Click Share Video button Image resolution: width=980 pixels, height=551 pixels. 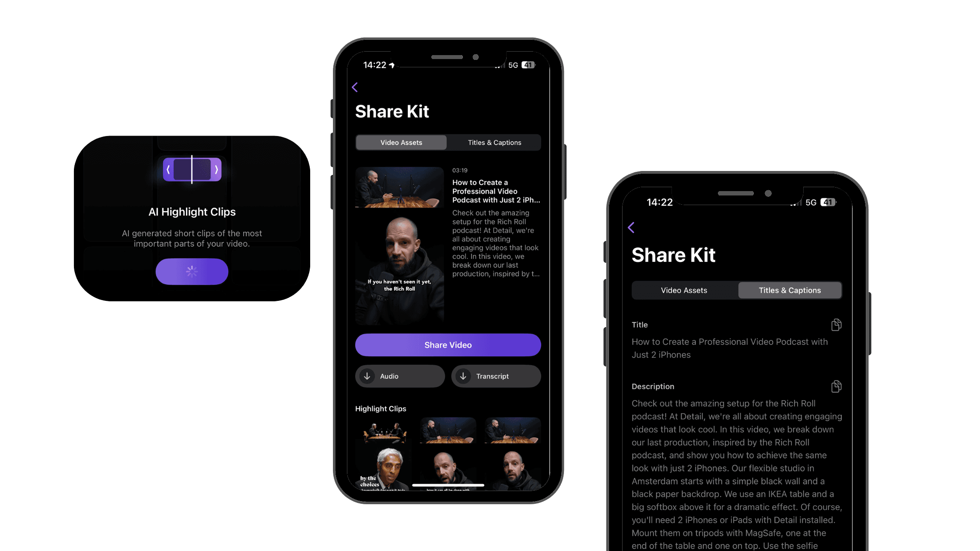[448, 345]
